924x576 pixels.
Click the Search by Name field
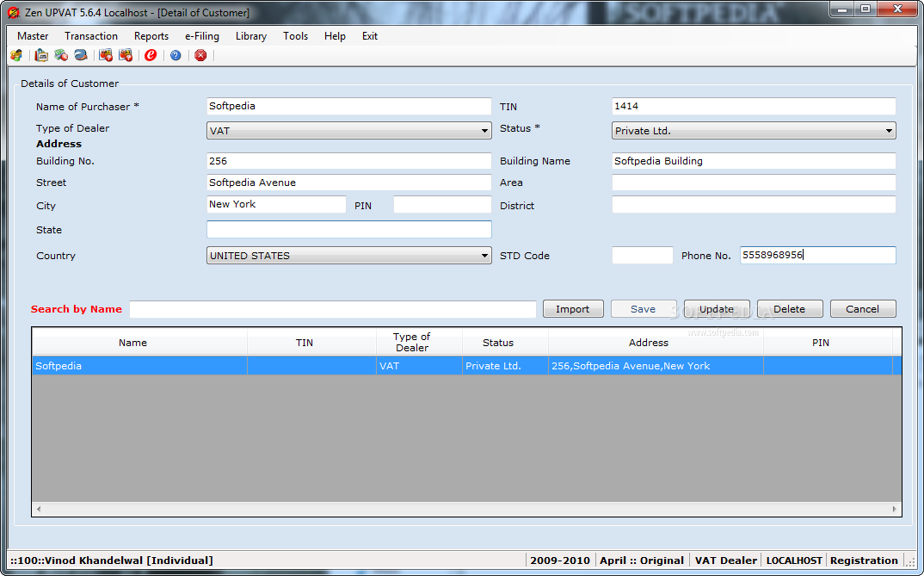(333, 309)
